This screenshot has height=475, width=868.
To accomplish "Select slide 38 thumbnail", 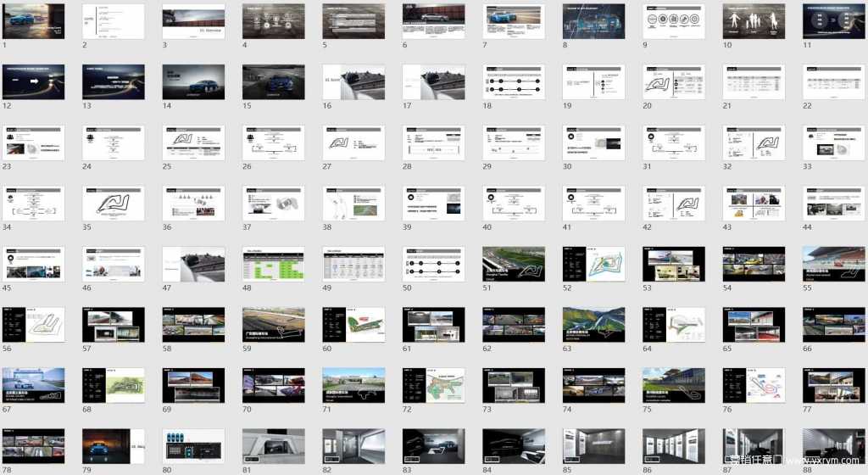I will (x=353, y=204).
